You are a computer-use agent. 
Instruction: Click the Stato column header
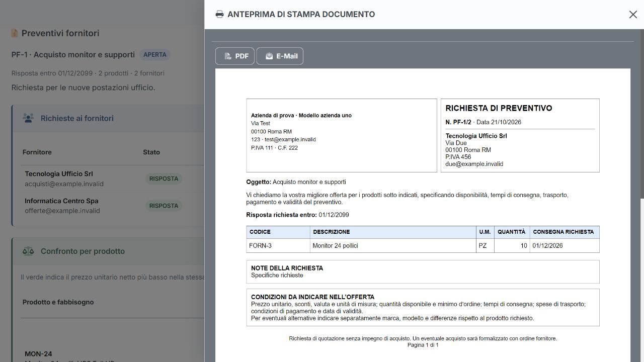click(x=151, y=152)
